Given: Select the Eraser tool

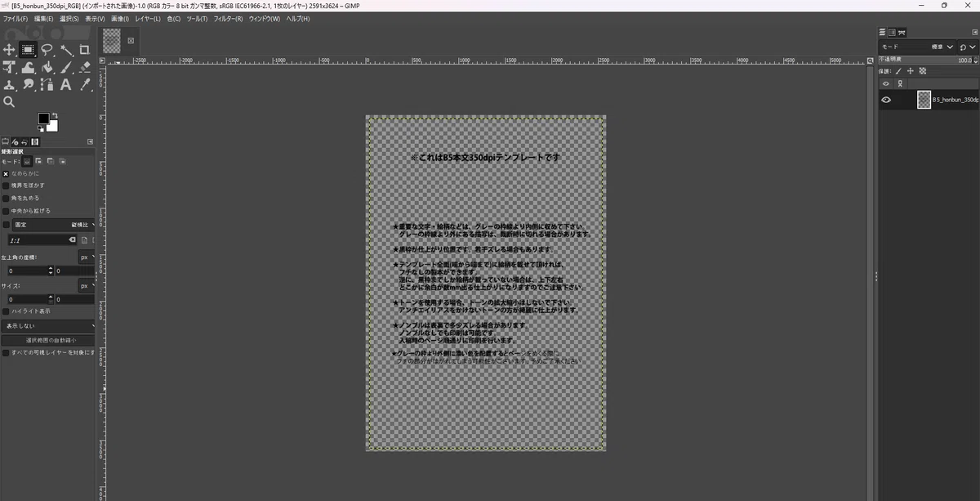Looking at the screenshot, I should pos(85,67).
